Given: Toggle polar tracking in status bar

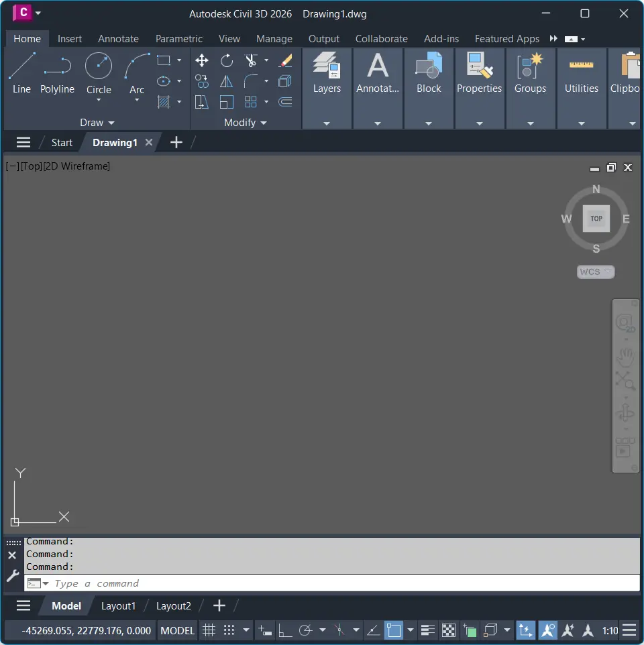Looking at the screenshot, I should pyautogui.click(x=306, y=630).
